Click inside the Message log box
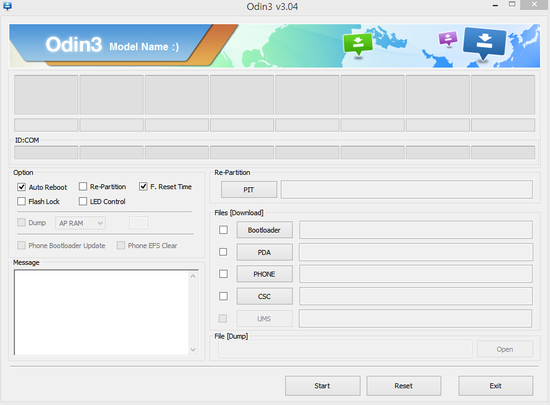Screen dimensions: 550x405 coord(101,312)
